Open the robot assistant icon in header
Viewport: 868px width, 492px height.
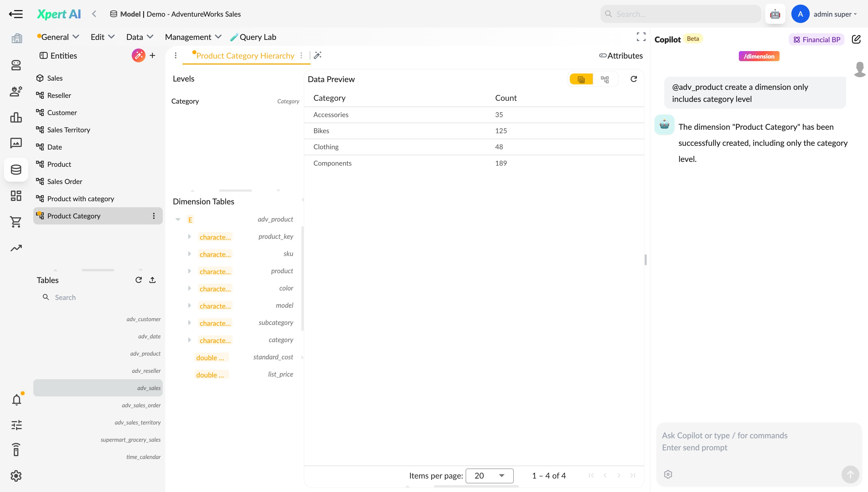[775, 14]
